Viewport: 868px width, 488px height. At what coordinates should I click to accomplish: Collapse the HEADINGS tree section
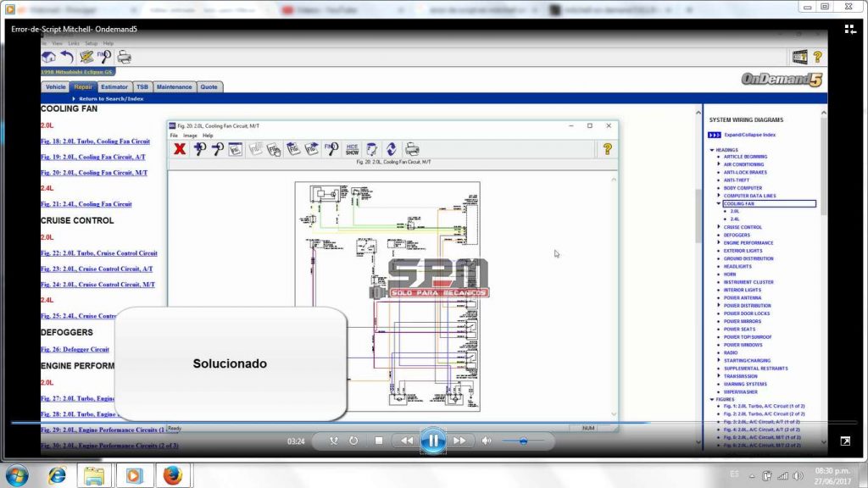tap(712, 150)
